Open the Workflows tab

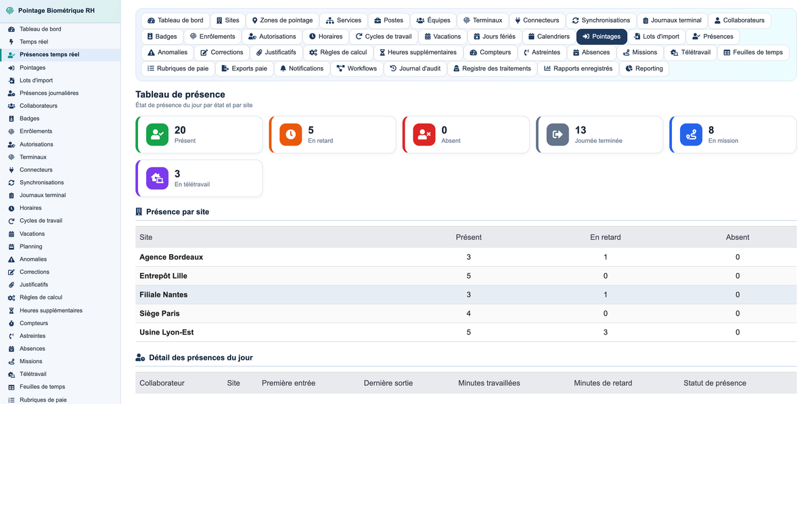357,68
